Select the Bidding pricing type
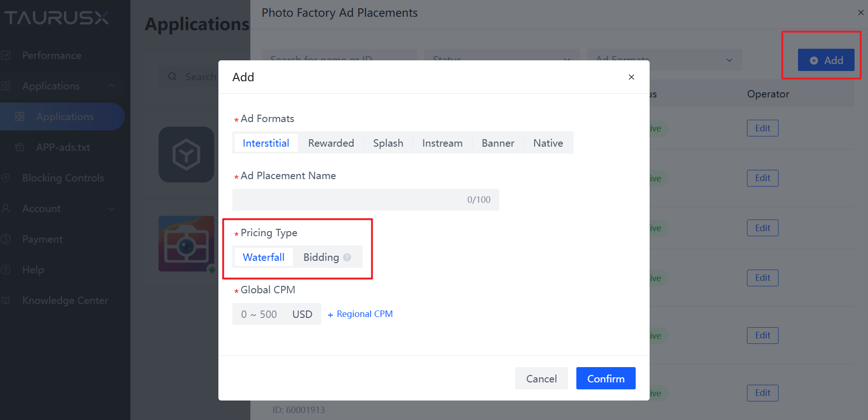Image resolution: width=868 pixels, height=420 pixels. [321, 257]
